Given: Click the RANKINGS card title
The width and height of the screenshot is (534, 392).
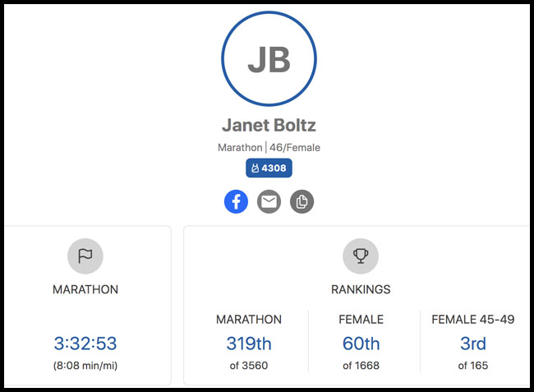Looking at the screenshot, I should (360, 289).
